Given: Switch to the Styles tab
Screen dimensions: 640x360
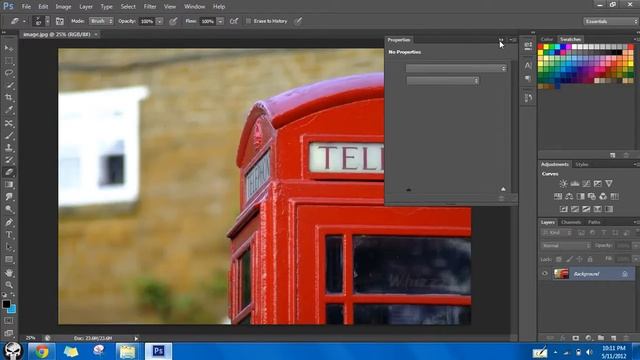Looking at the screenshot, I should (582, 164).
